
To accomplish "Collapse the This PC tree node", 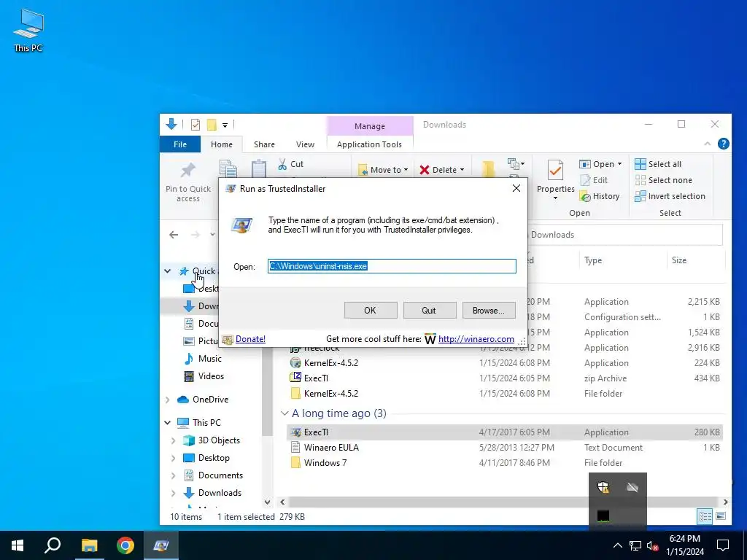I will pyautogui.click(x=167, y=422).
